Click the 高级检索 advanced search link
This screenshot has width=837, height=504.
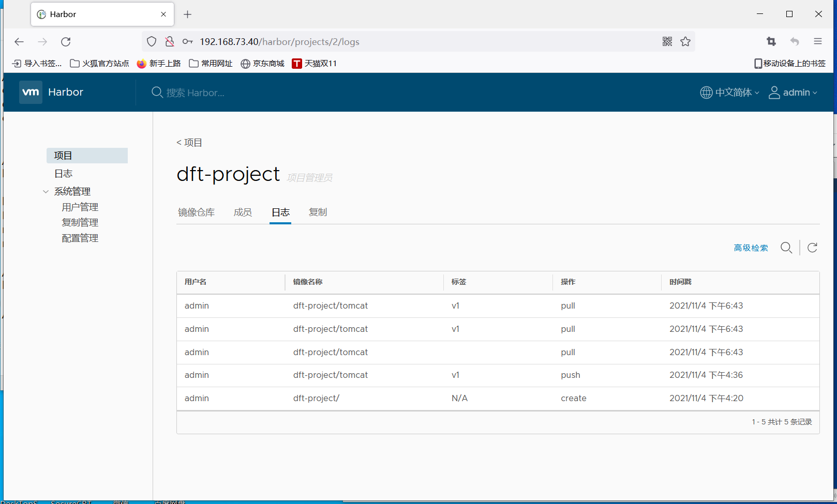point(751,248)
